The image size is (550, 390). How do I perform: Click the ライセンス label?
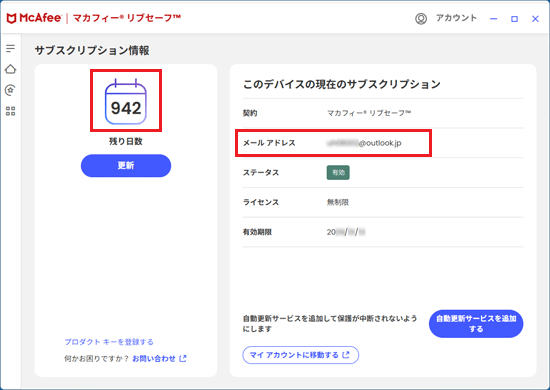click(261, 202)
